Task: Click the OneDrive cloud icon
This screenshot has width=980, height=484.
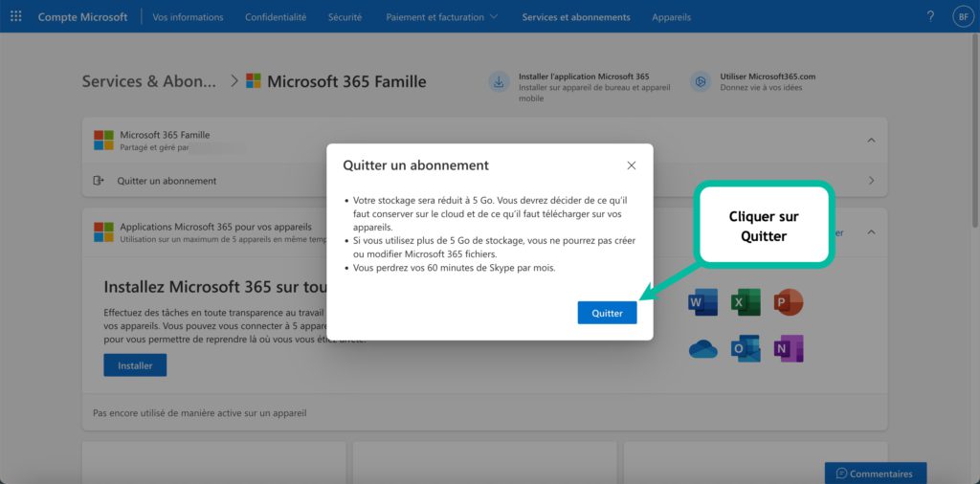Action: (x=702, y=349)
